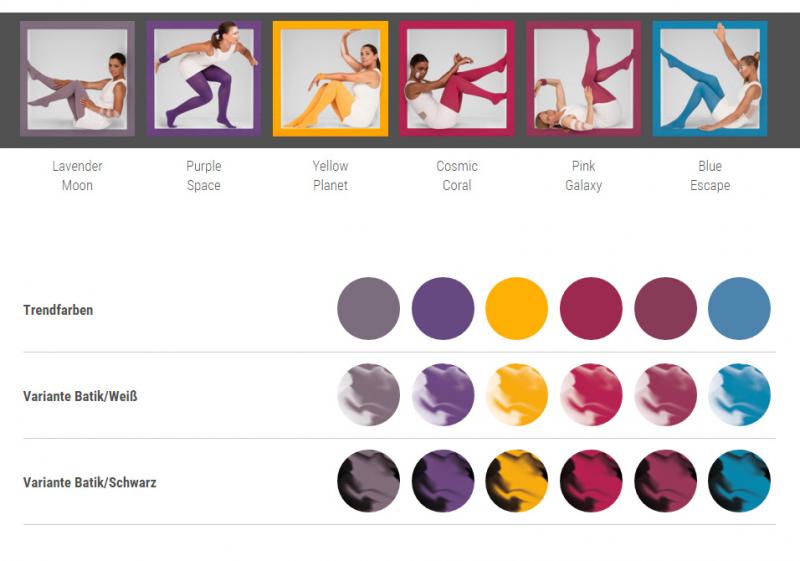The width and height of the screenshot is (800, 561).
Task: Pick the blue Batik/Schwarz swatch
Action: (739, 481)
